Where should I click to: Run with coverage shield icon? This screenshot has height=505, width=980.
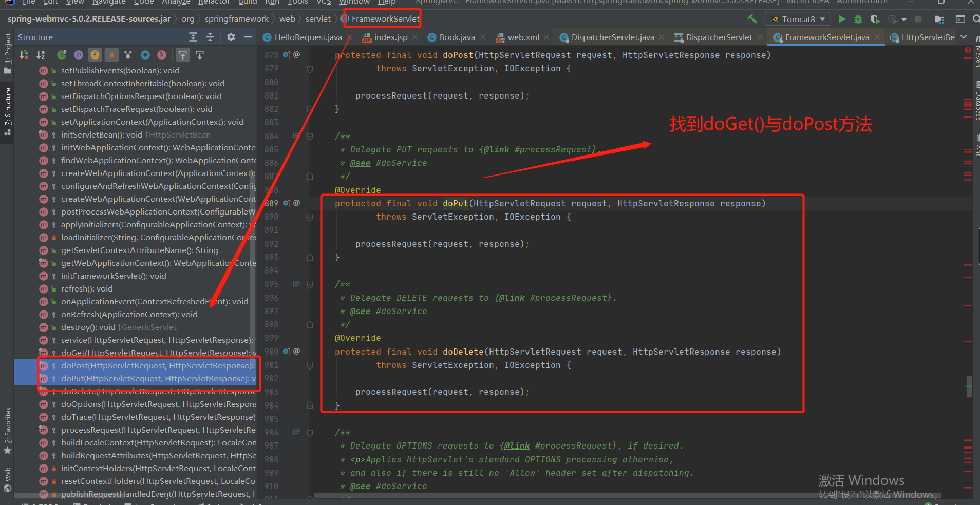(x=875, y=19)
